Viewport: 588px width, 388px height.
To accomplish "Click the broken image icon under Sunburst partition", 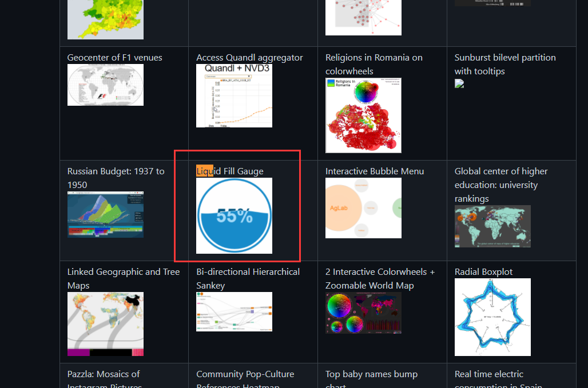I will click(x=459, y=83).
